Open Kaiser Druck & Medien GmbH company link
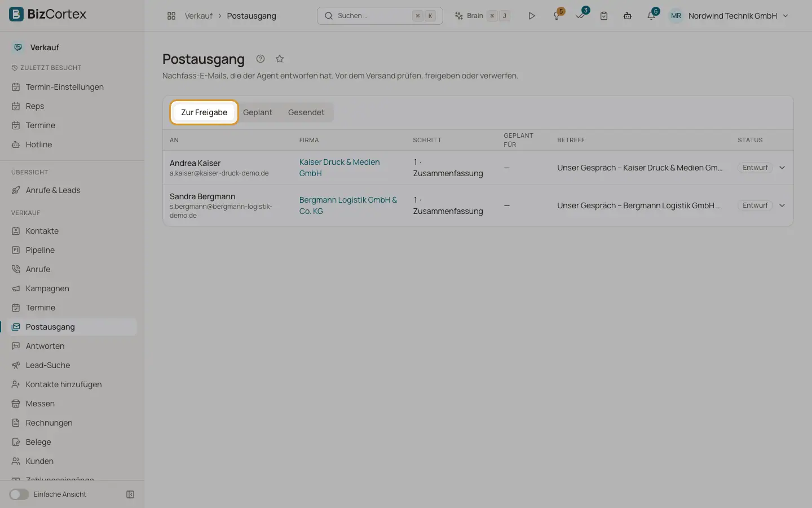Image resolution: width=812 pixels, height=508 pixels. coord(339,168)
